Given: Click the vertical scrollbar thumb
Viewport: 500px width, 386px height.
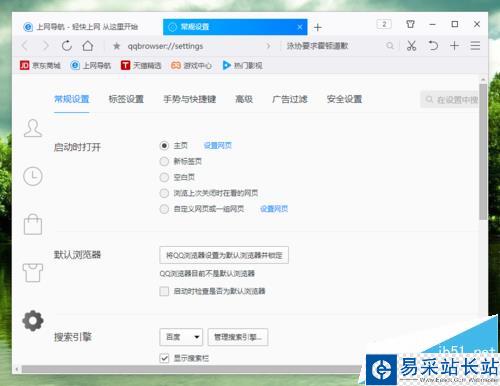Looking at the screenshot, I should pyautogui.click(x=483, y=152).
